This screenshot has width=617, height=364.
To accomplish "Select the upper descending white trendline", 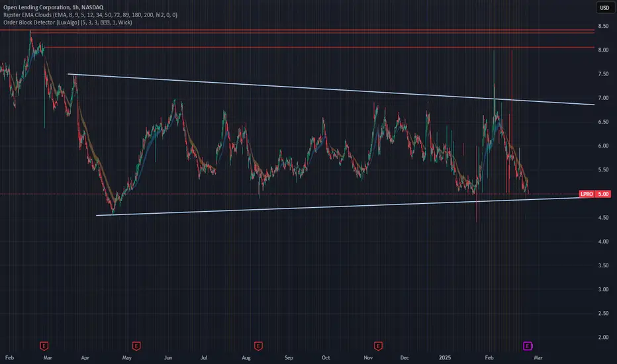I will (330, 89).
